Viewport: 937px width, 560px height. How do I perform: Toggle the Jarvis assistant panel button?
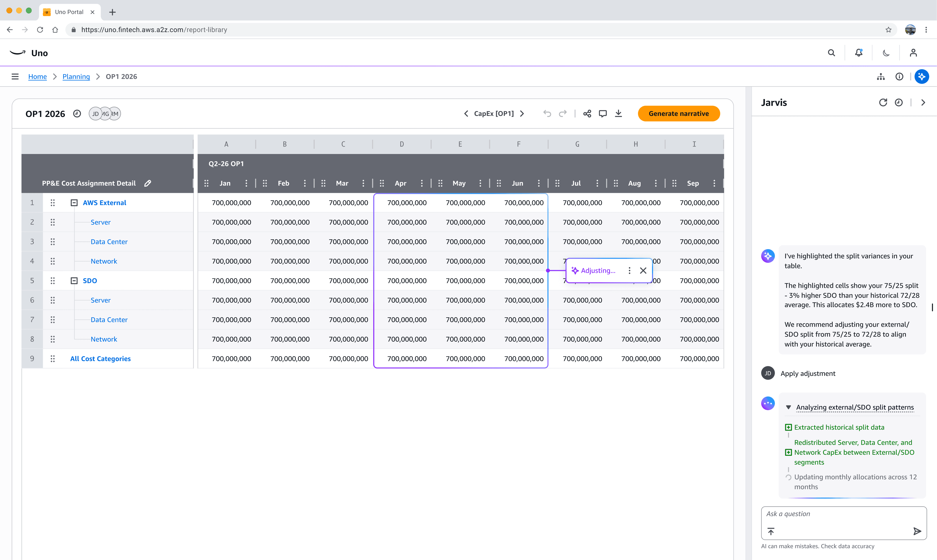pos(921,76)
